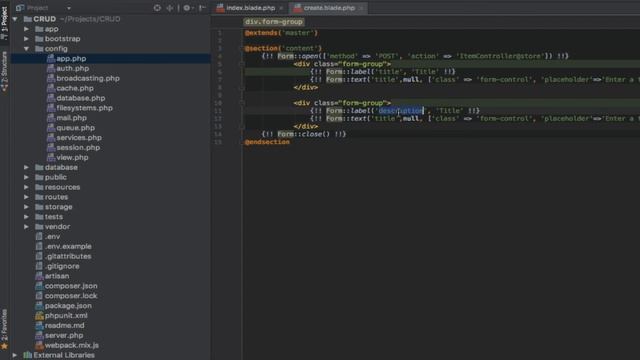The image size is (640, 360).
Task: Expand the storage folder
Action: click(27, 207)
